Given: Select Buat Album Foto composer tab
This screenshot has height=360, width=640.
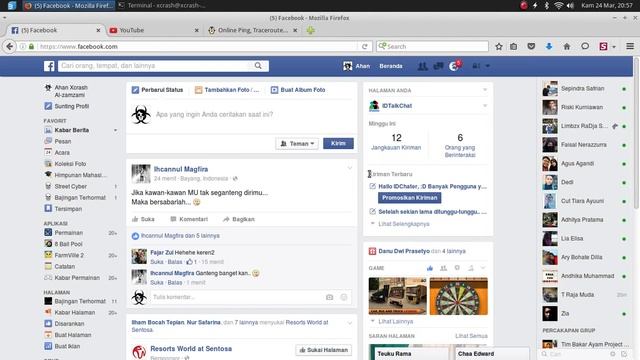Looking at the screenshot, I should [x=298, y=90].
